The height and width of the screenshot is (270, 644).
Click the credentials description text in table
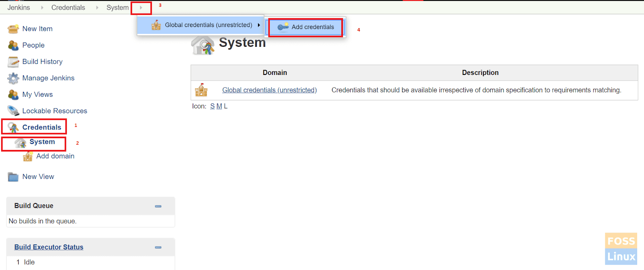(477, 90)
